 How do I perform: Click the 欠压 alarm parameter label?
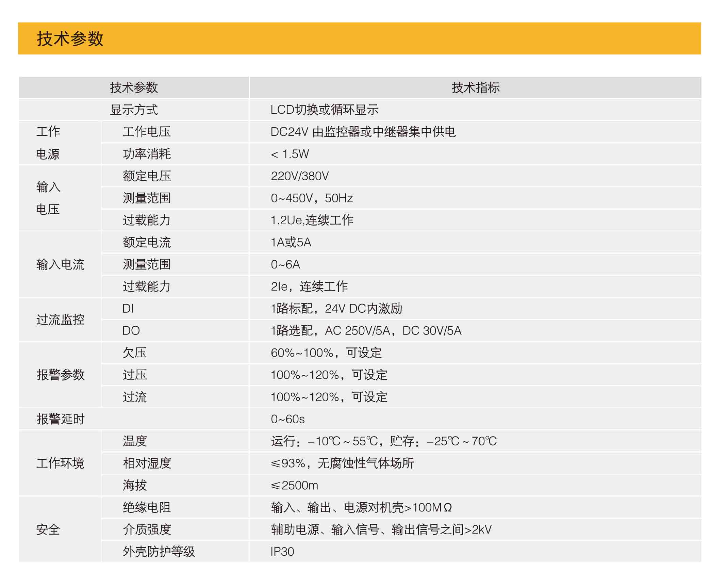pos(134,353)
